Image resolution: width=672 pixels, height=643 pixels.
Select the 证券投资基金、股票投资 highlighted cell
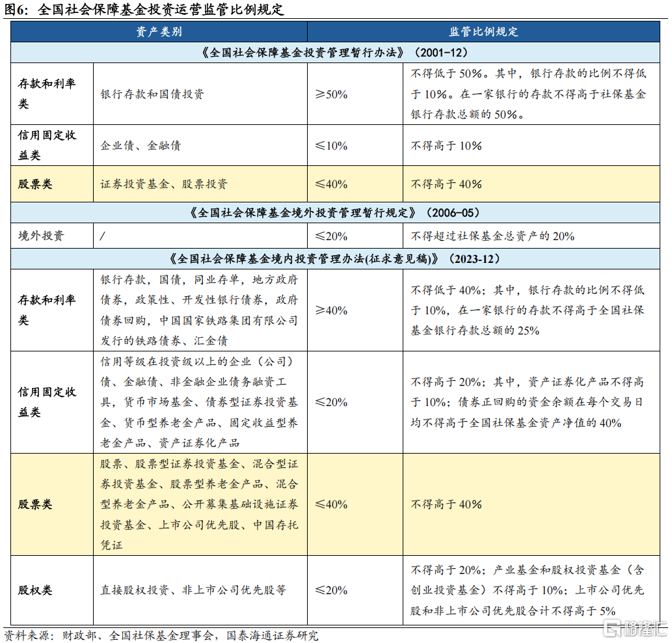click(x=164, y=184)
